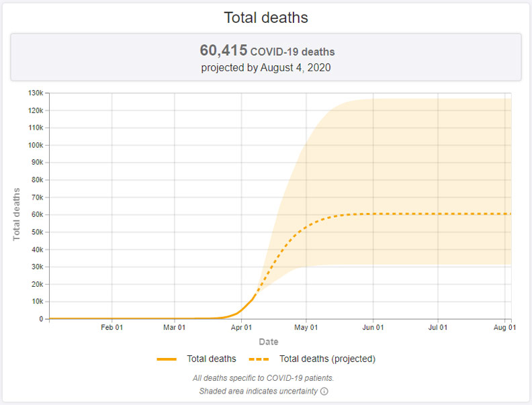Click the "Jul 01" x-axis label
532x405 pixels.
point(438,328)
